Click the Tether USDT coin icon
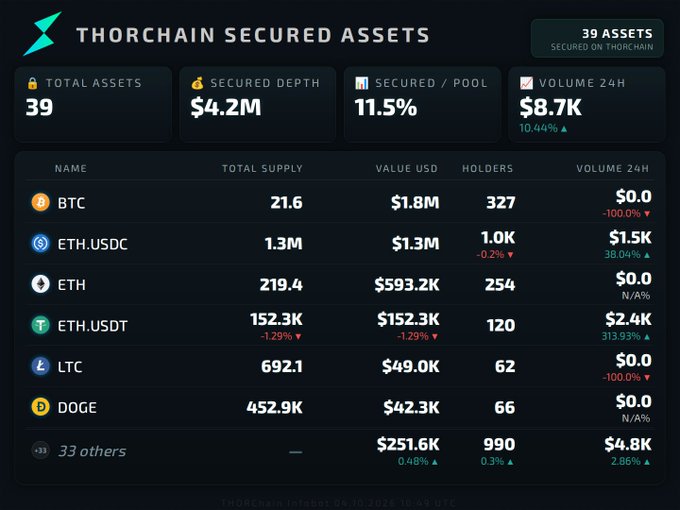This screenshot has width=680, height=510. pos(40,325)
